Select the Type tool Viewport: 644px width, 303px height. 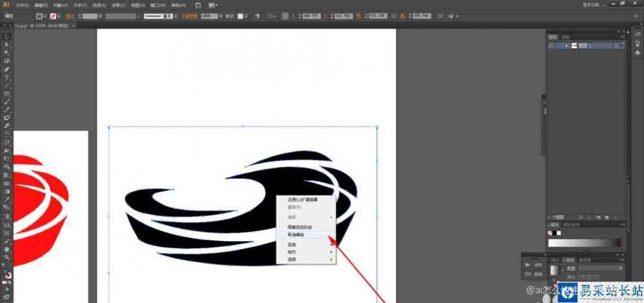click(x=7, y=77)
